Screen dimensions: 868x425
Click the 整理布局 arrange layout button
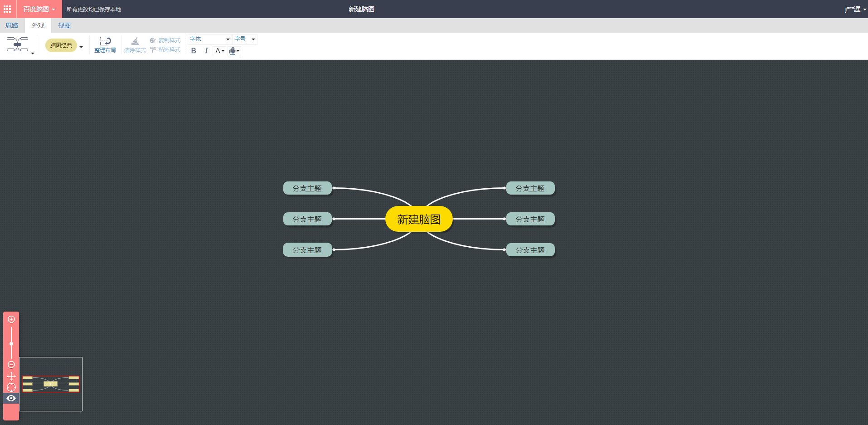[x=105, y=44]
